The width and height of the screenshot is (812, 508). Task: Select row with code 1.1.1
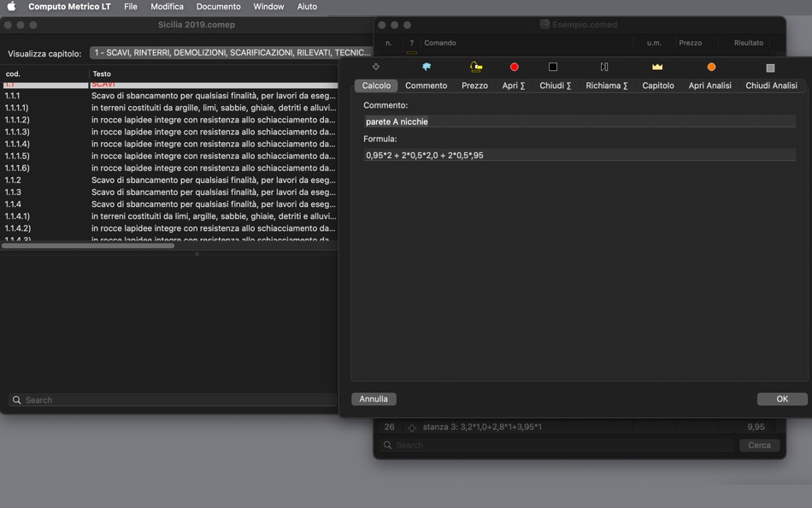point(169,96)
